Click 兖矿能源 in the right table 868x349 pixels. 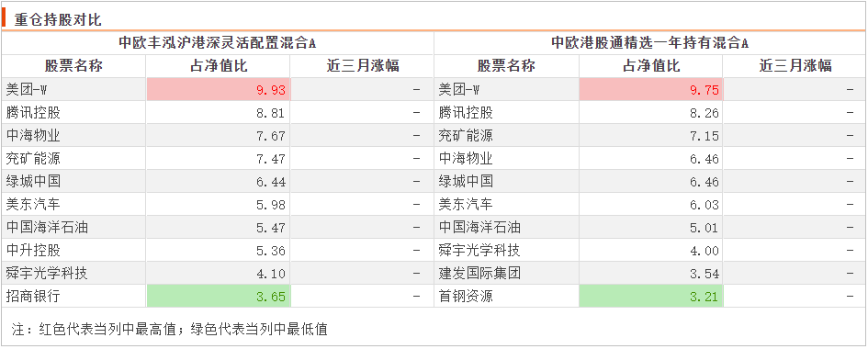tap(466, 136)
